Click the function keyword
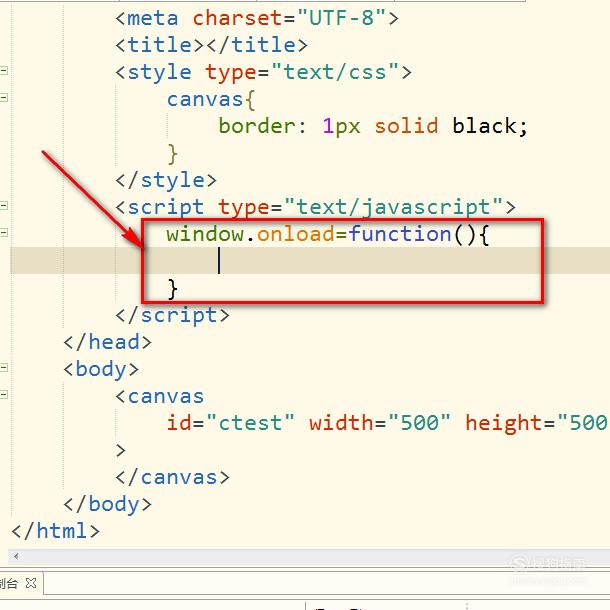 pos(400,234)
